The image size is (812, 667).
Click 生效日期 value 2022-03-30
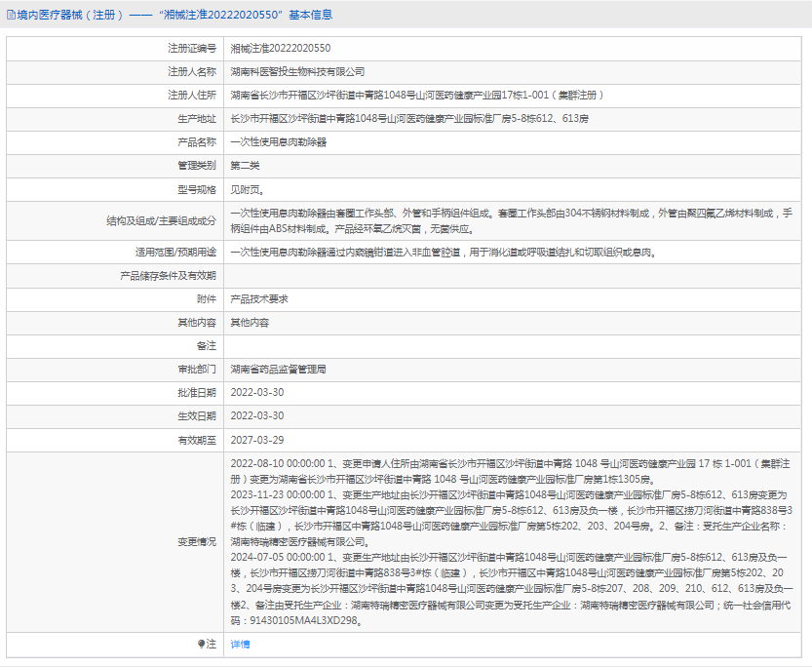pos(257,415)
